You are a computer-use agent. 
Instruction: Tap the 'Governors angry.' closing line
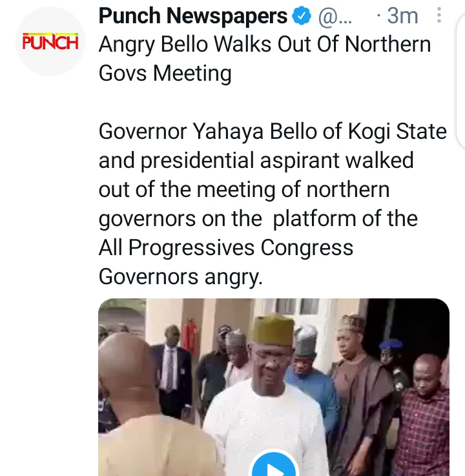point(180,276)
